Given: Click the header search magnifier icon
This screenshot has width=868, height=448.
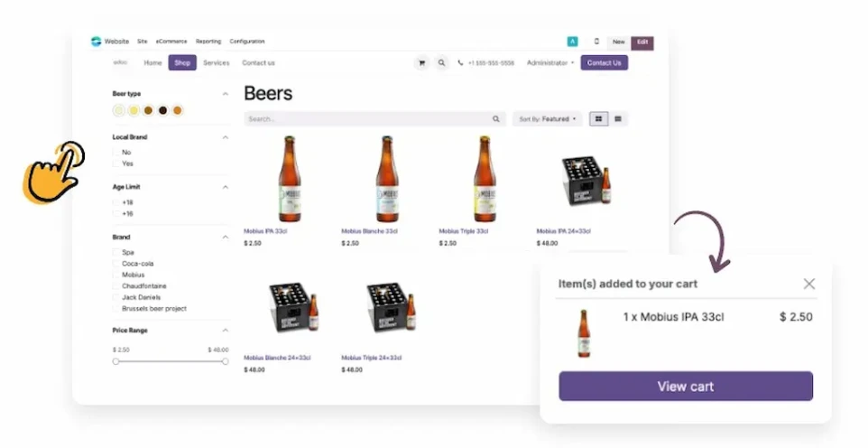Looking at the screenshot, I should 441,63.
